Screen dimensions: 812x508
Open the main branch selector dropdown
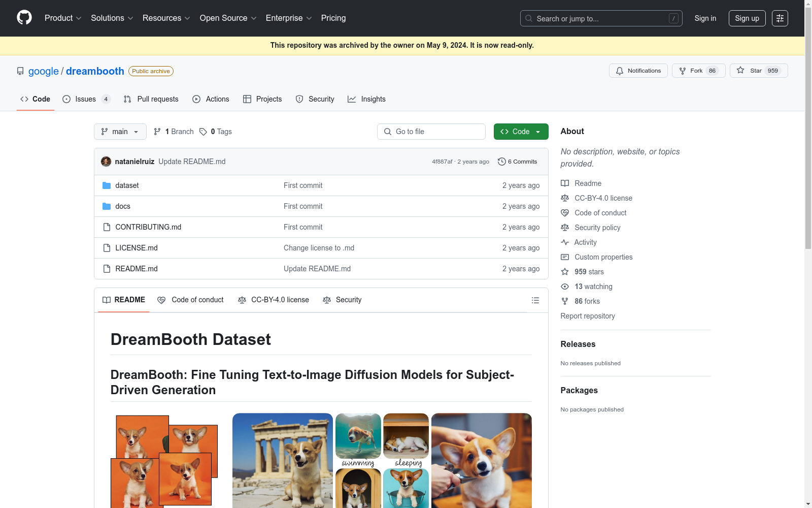(120, 132)
